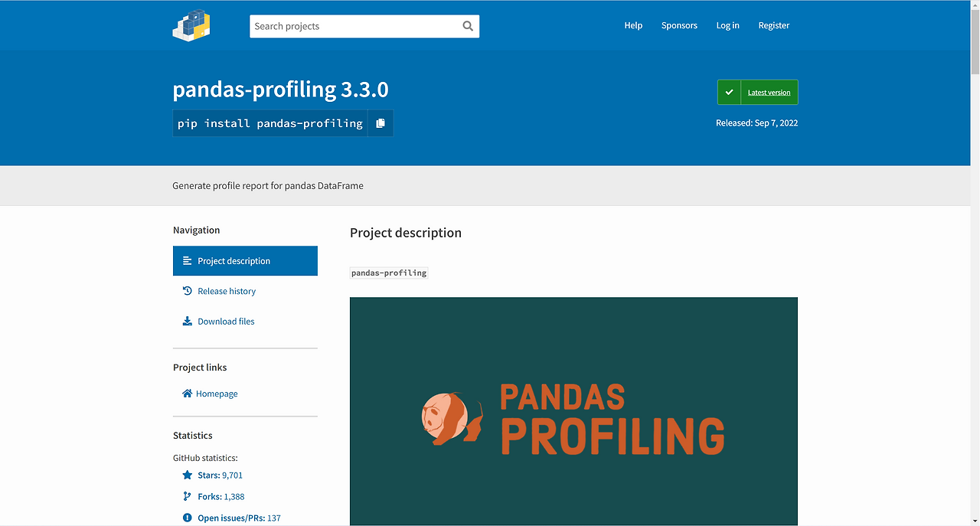This screenshot has height=526, width=980.
Task: Click the Download files arrow icon
Action: pos(188,322)
